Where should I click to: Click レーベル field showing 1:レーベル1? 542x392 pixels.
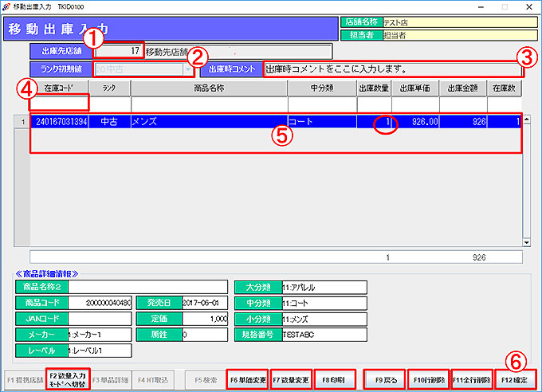[x=100, y=351]
